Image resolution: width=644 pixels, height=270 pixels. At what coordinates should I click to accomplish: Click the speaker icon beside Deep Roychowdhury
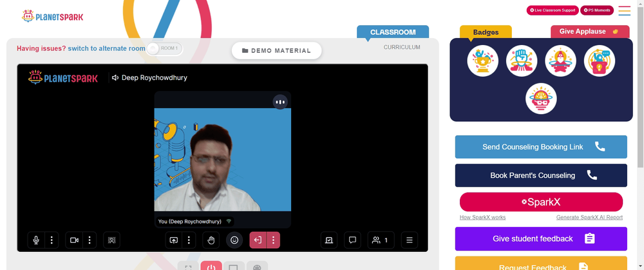(x=115, y=78)
